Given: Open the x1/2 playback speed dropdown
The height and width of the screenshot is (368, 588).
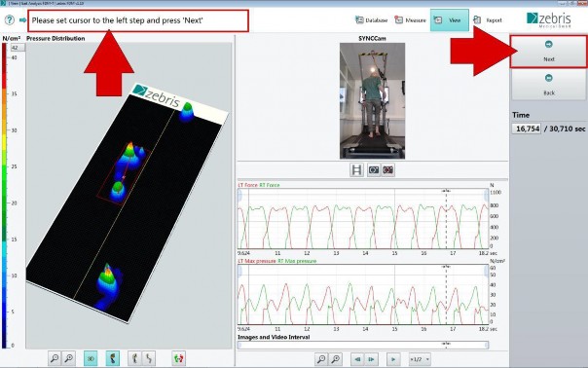Looking at the screenshot, I should point(420,359).
